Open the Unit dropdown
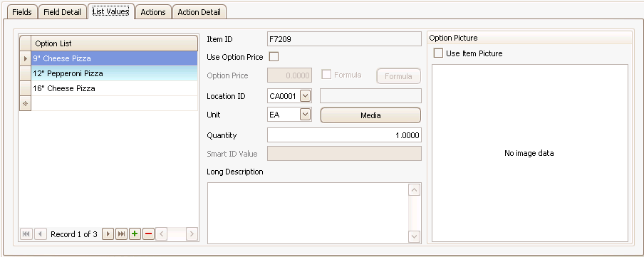Image resolution: width=644 pixels, height=257 pixels. pyautogui.click(x=305, y=115)
